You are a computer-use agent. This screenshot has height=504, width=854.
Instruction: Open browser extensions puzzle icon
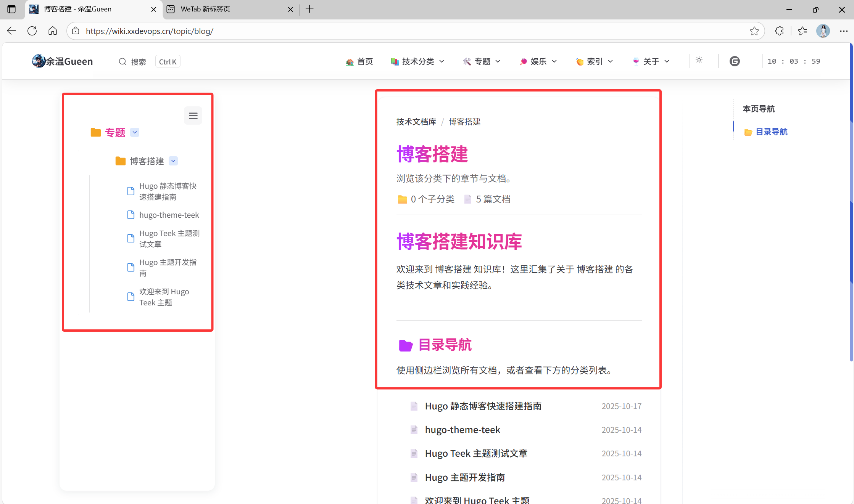click(x=779, y=31)
